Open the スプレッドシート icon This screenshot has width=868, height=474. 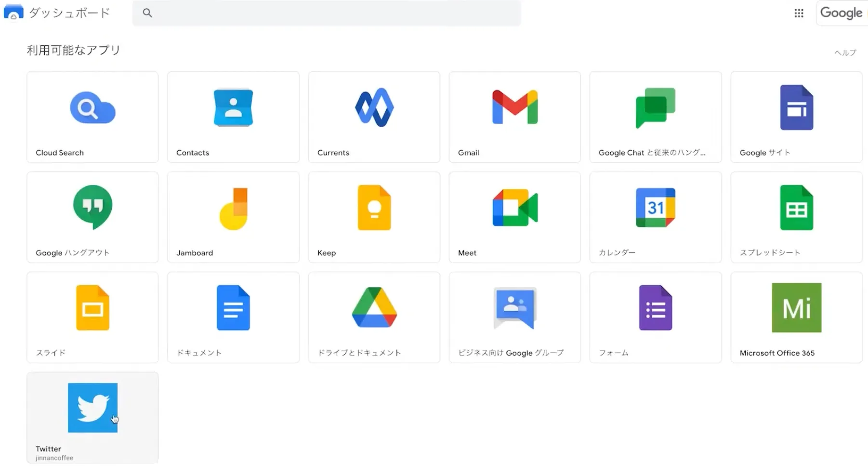(x=797, y=208)
